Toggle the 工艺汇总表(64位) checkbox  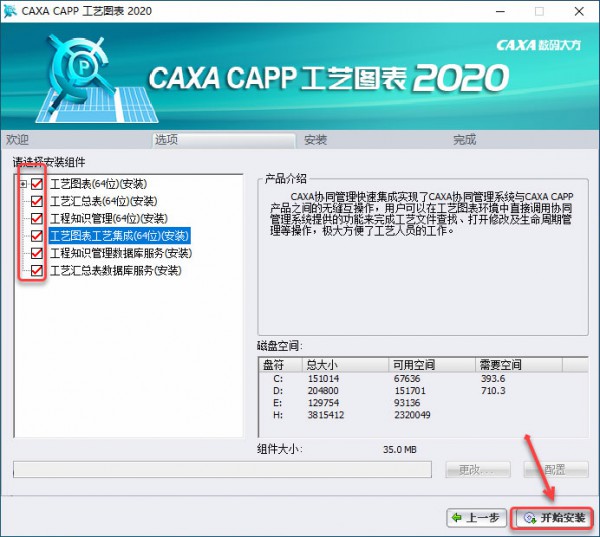(38, 201)
